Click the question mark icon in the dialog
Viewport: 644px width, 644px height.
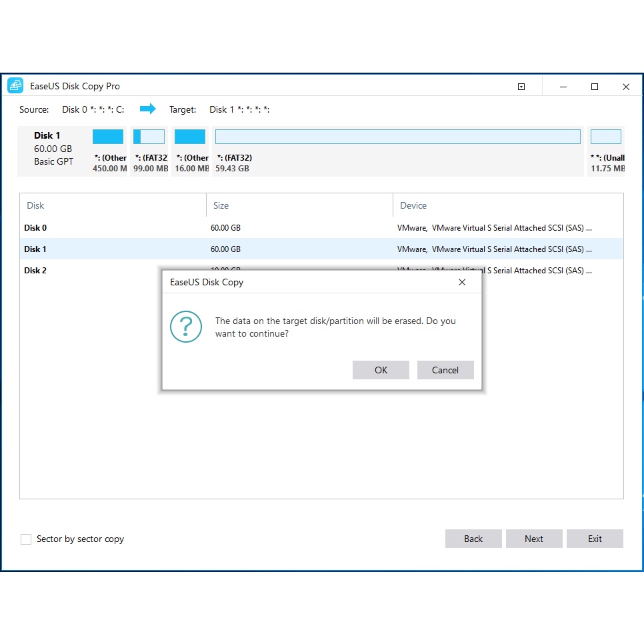click(186, 327)
